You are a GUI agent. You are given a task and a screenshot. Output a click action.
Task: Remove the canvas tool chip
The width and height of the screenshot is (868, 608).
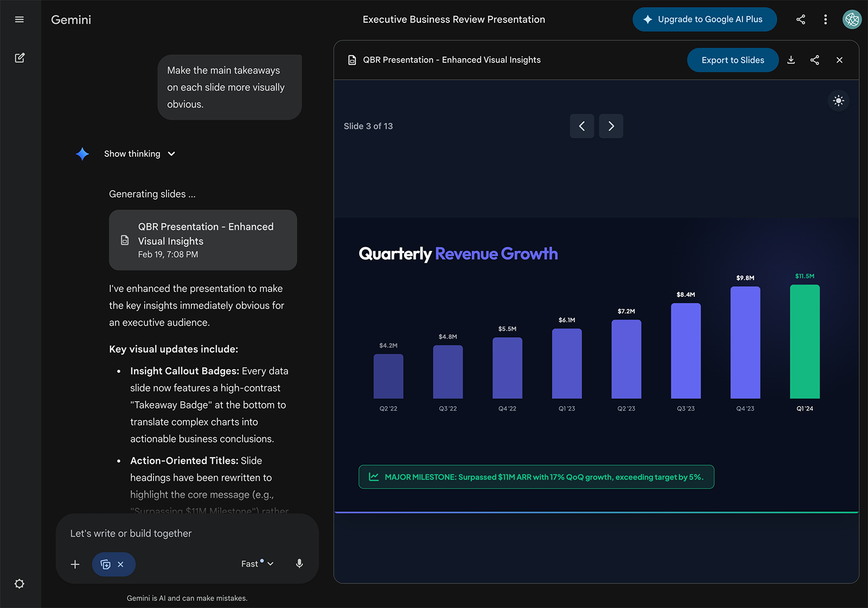click(x=121, y=565)
